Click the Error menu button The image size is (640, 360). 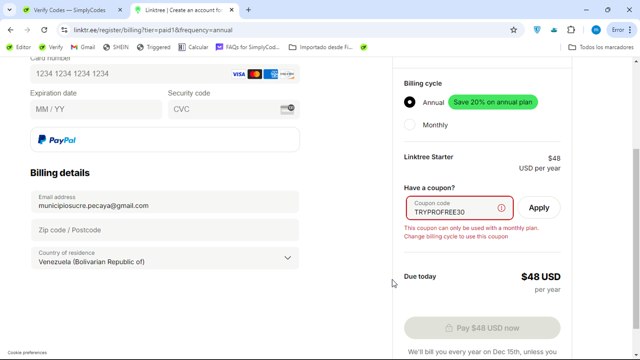coord(622,30)
